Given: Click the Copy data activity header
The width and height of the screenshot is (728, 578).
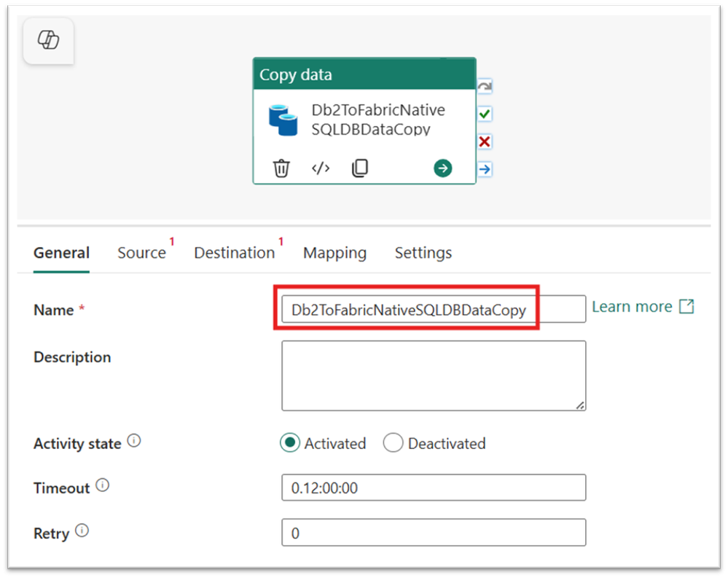Looking at the screenshot, I should tap(364, 74).
